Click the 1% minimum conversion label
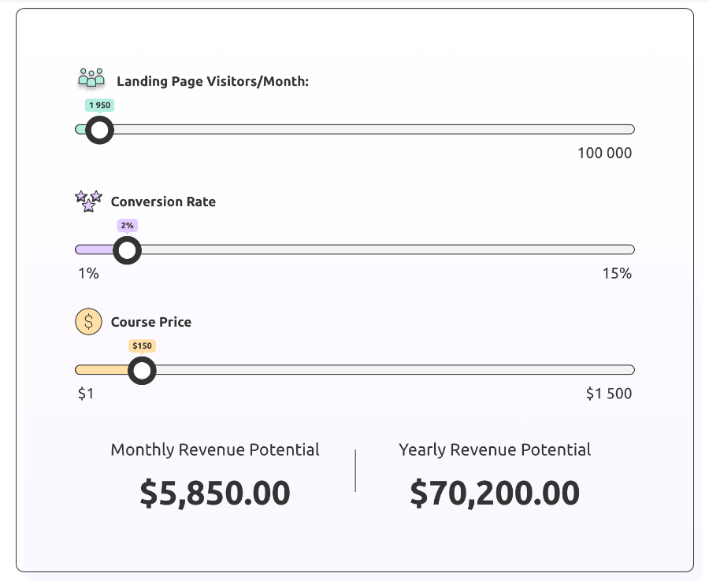 coord(88,273)
